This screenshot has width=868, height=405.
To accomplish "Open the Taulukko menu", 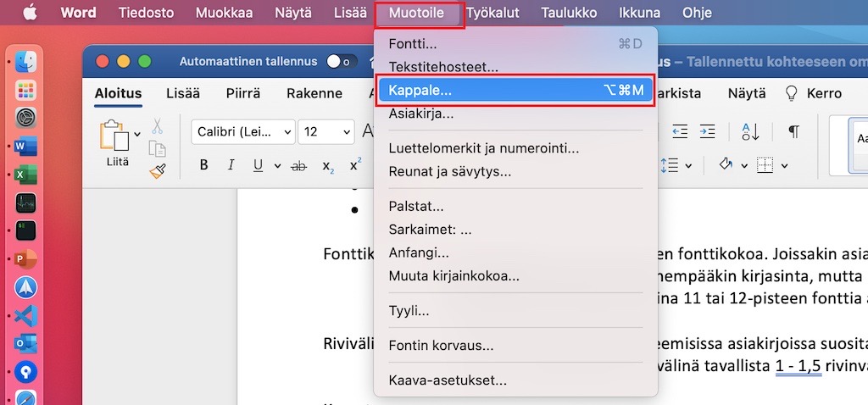I will pyautogui.click(x=569, y=13).
